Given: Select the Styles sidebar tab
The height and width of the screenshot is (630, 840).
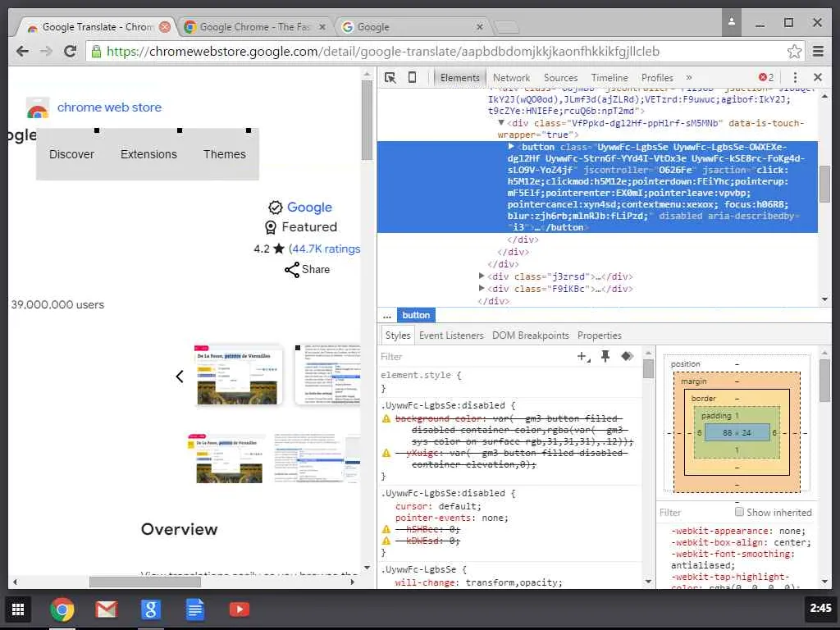Looking at the screenshot, I should (398, 336).
